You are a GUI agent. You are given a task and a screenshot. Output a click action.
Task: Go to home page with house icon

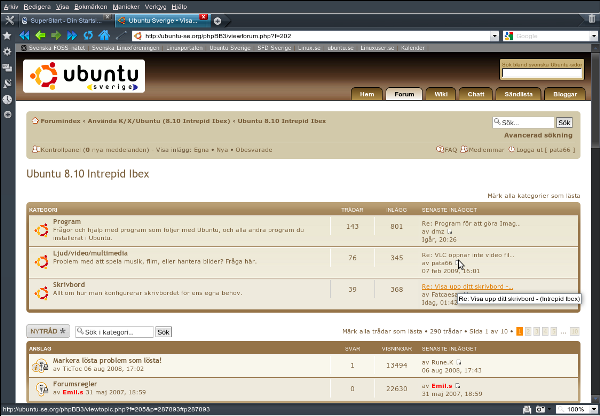tap(104, 36)
